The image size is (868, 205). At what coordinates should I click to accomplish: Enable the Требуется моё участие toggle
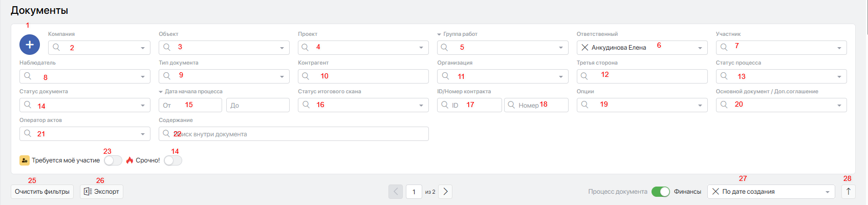click(x=113, y=160)
